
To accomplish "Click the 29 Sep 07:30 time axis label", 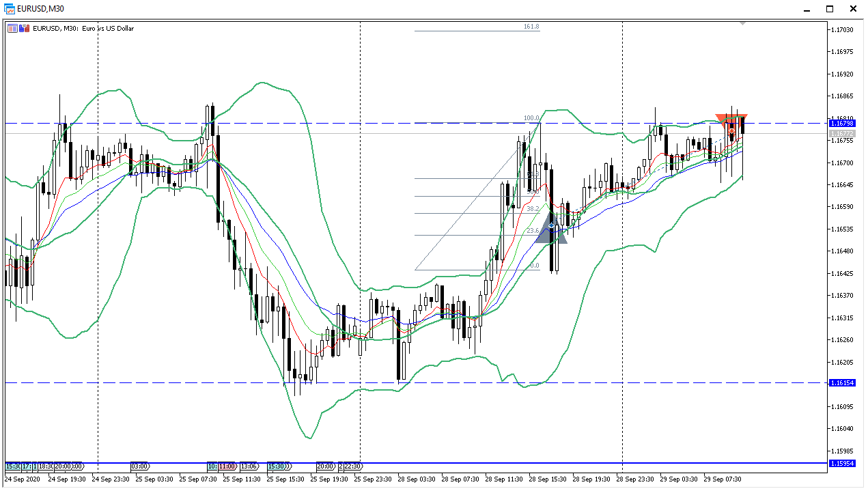I will (723, 479).
